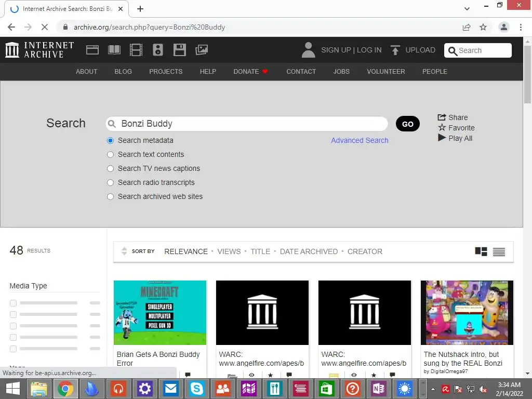The image size is (532, 399).
Task: Open a new browser tab
Action: click(x=140, y=9)
